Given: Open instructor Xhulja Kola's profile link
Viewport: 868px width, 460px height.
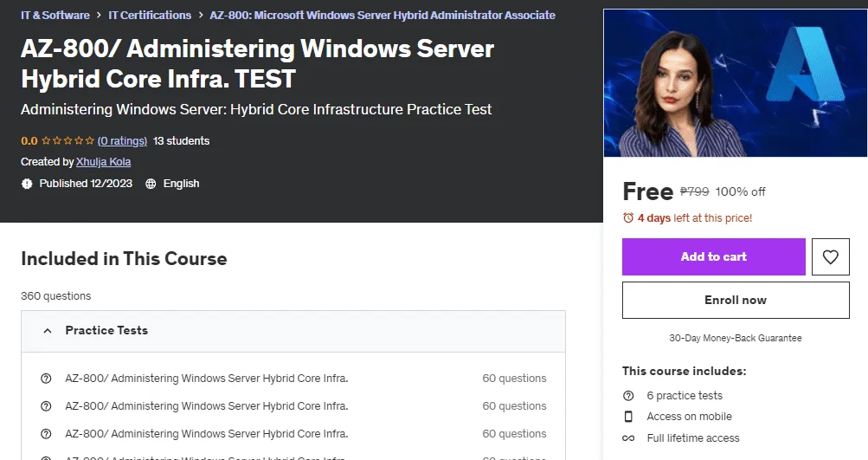Looking at the screenshot, I should 104,162.
